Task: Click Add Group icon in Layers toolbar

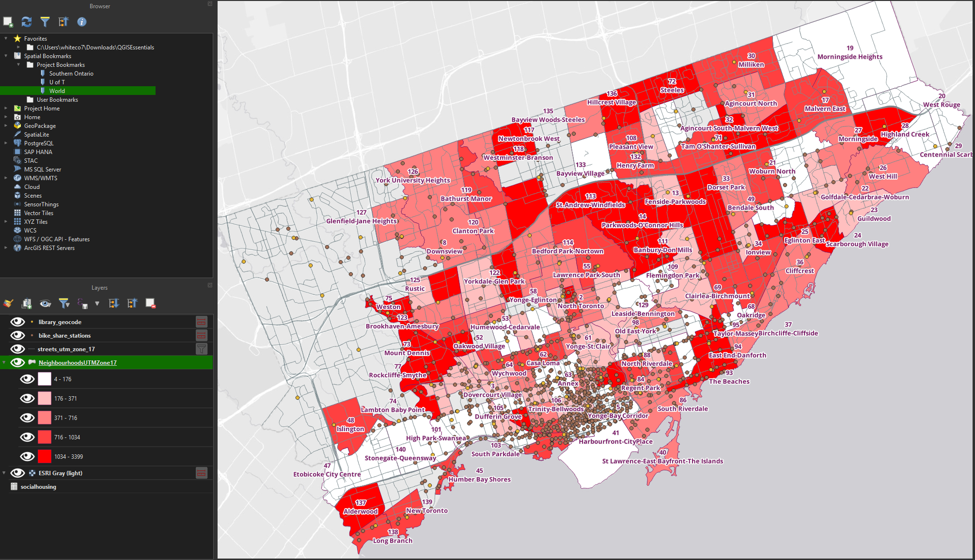Action: (27, 303)
